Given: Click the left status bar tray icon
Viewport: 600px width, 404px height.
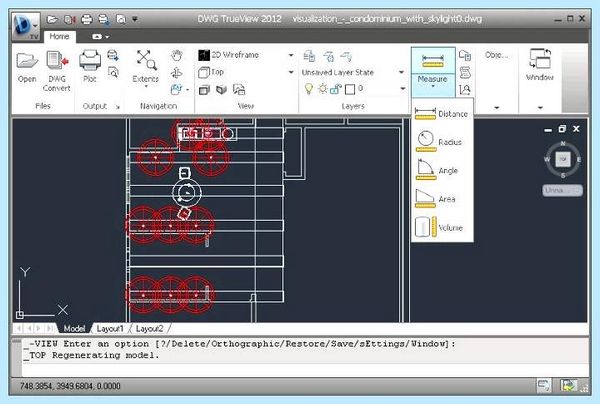Looking at the screenshot, I should tap(544, 385).
